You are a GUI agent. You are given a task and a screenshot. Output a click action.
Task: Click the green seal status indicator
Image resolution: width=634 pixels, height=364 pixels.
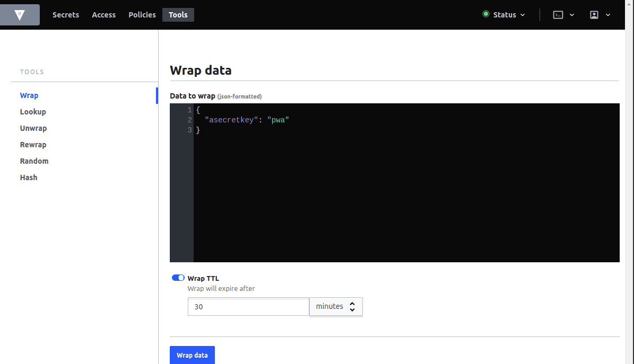click(x=485, y=14)
